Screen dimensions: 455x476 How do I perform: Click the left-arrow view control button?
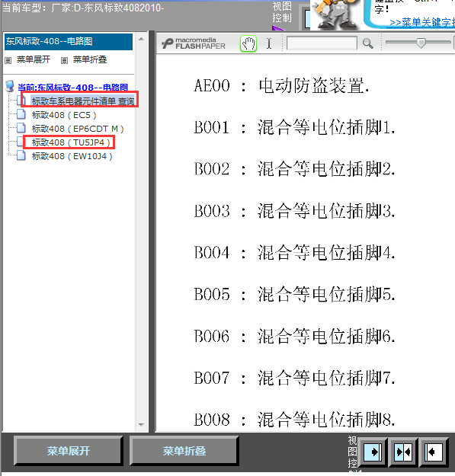434,452
